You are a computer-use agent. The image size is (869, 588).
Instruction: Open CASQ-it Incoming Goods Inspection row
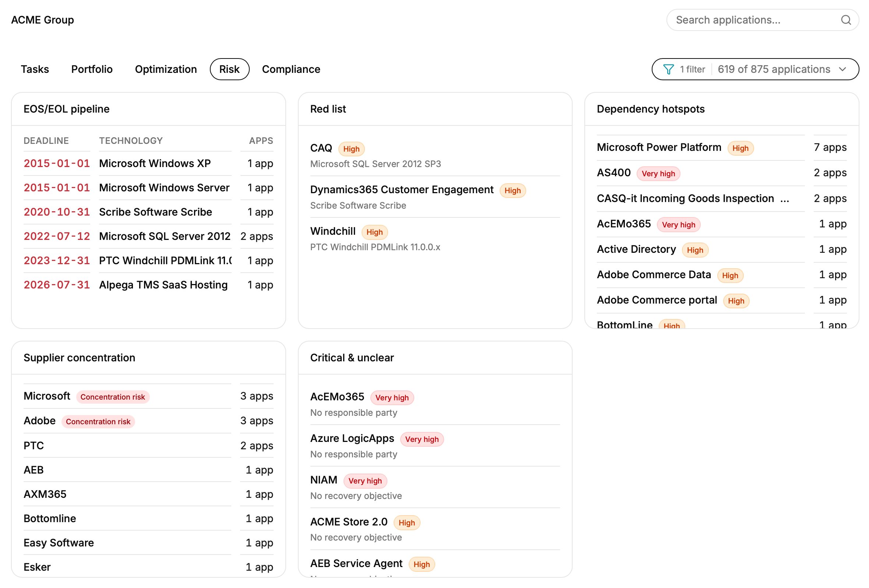pos(722,198)
